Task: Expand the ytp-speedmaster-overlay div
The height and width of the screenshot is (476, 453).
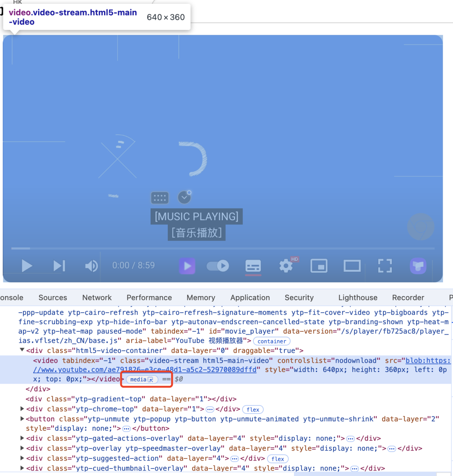Action: click(x=22, y=448)
